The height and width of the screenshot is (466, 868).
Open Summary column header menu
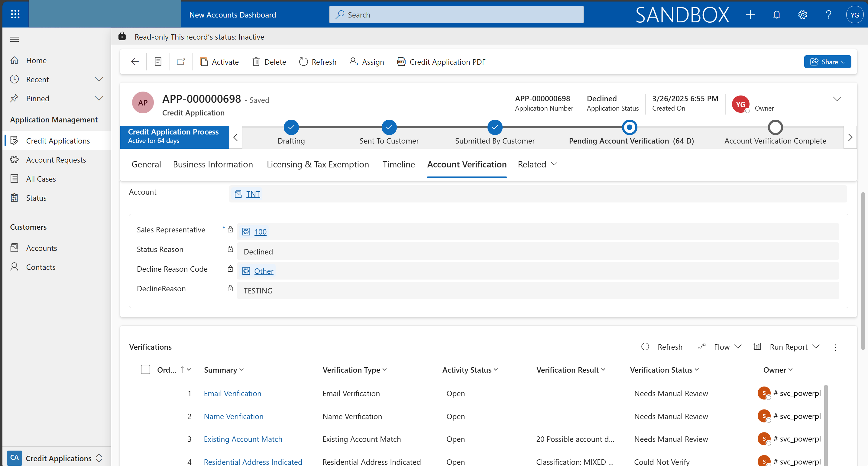click(x=224, y=370)
